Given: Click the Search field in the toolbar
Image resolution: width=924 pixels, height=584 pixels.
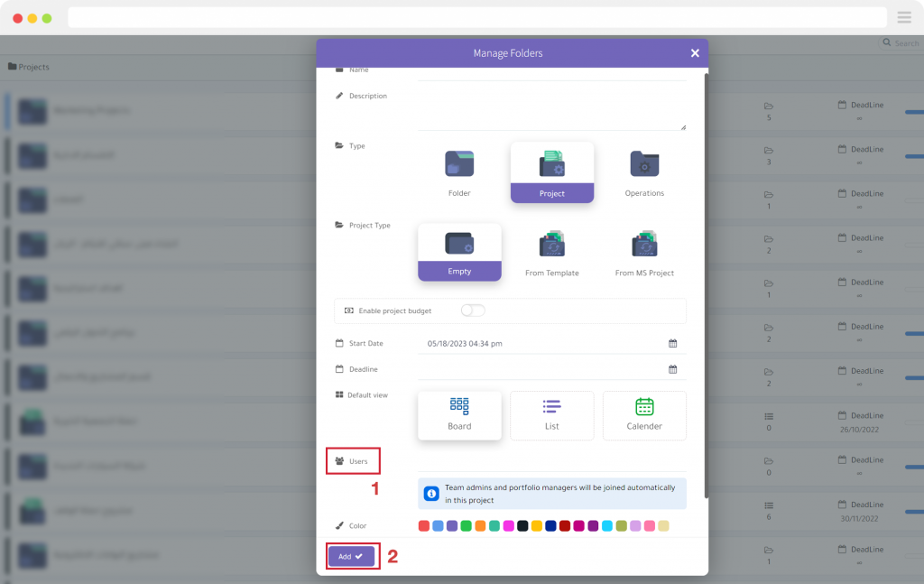Looking at the screenshot, I should 901,42.
